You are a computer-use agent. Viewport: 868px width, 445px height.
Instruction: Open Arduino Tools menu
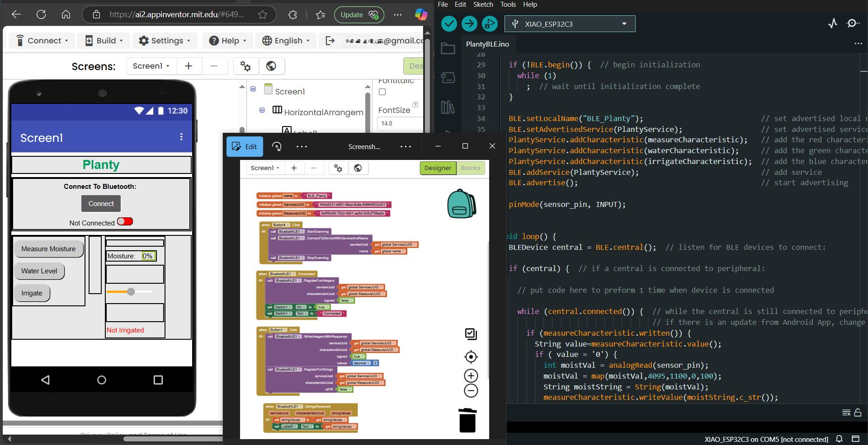[508, 5]
